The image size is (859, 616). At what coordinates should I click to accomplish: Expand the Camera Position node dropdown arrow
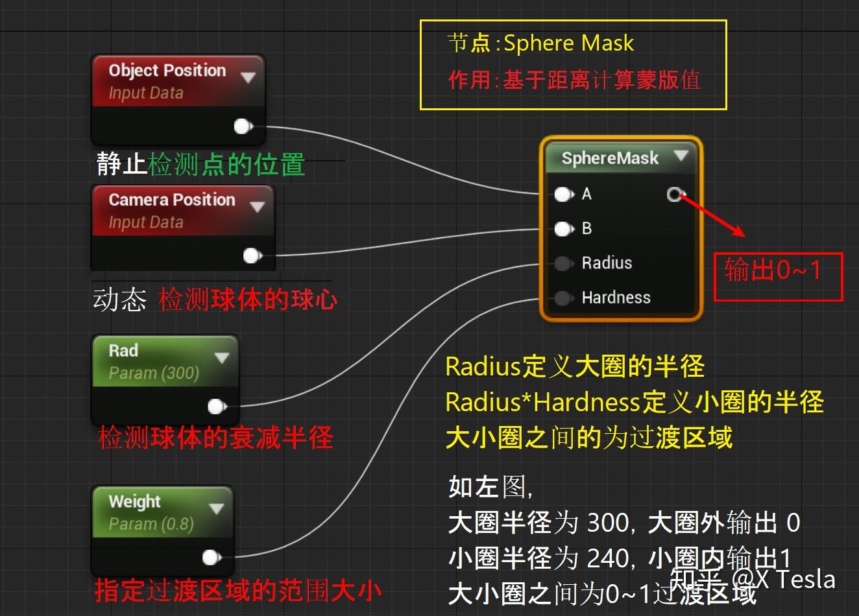coord(258,207)
